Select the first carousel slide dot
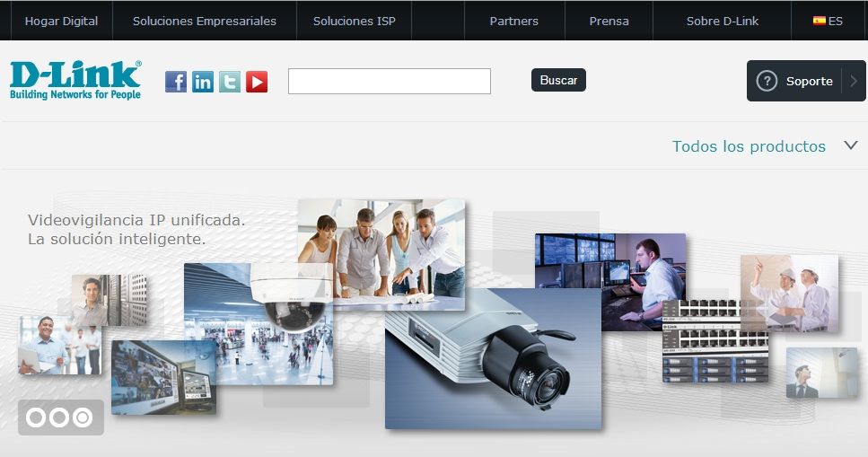 click(x=36, y=417)
